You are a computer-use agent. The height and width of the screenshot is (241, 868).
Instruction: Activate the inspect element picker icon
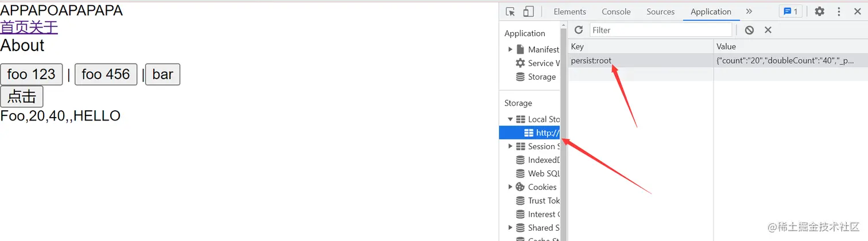(x=510, y=11)
